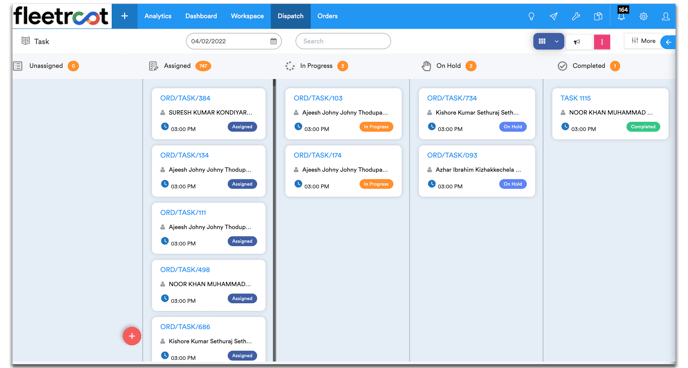Click NOOR KHAN MUHAMMAD on ORD/TASK/498
Viewport: 688px width, 368px height.
click(x=210, y=284)
